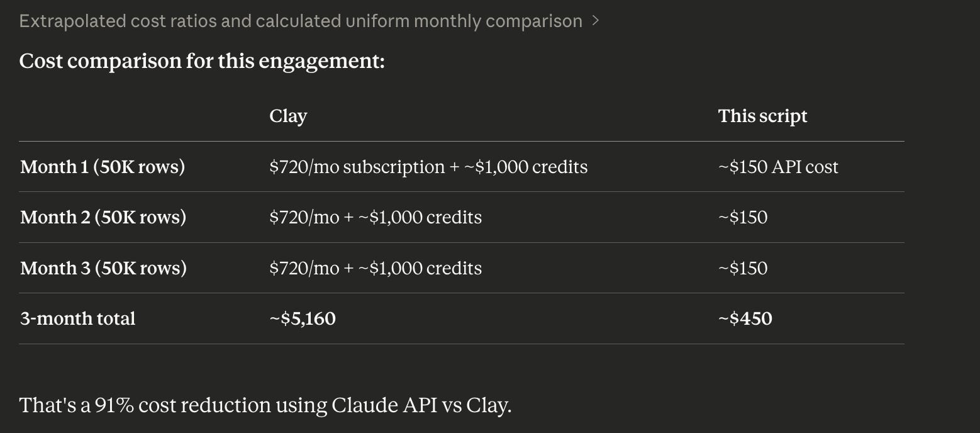Click the '91% cost reduction' sentence

pos(265,405)
